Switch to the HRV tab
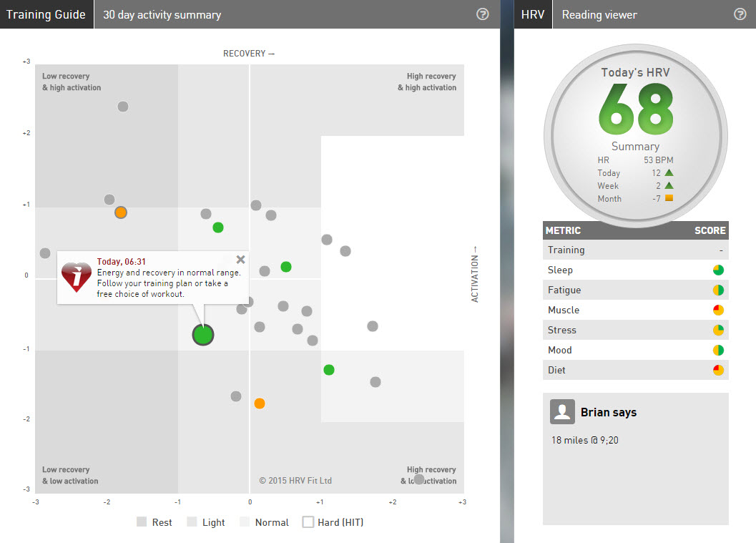Viewport: 756px width, 543px height. [x=533, y=14]
